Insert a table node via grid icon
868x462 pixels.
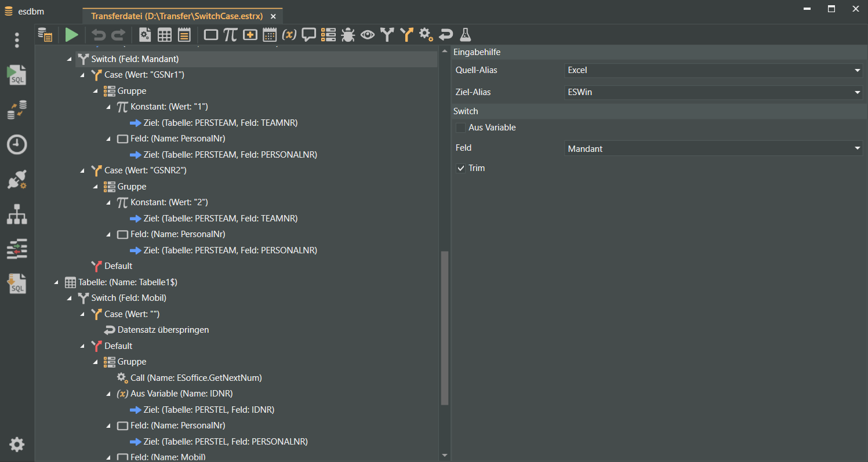click(x=165, y=35)
